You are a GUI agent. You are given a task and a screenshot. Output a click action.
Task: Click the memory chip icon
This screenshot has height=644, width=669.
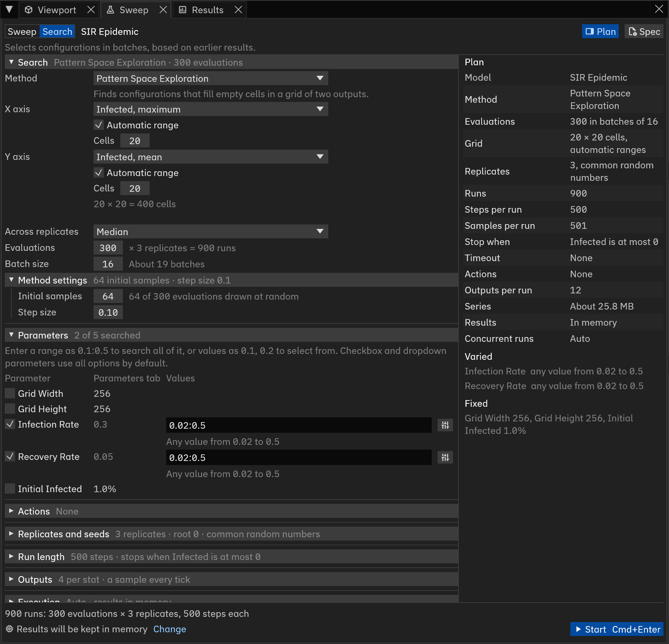(x=10, y=629)
